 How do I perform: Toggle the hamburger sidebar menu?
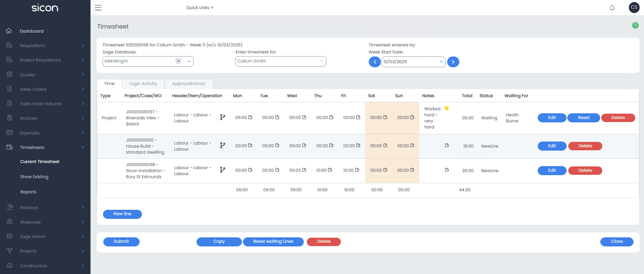pos(98,8)
